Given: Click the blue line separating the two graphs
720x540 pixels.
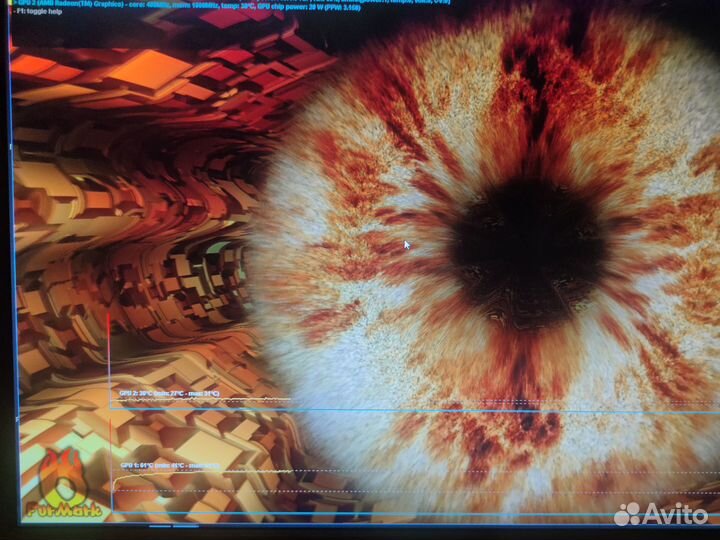Looking at the screenshot, I should (400, 410).
